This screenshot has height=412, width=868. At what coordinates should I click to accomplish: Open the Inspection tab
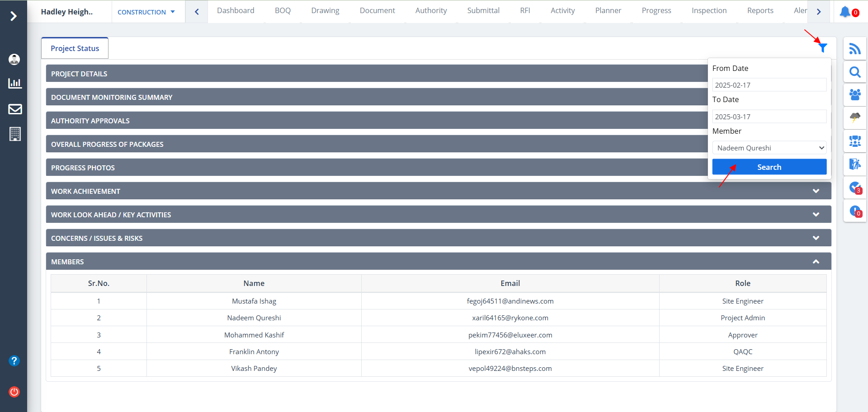(709, 11)
